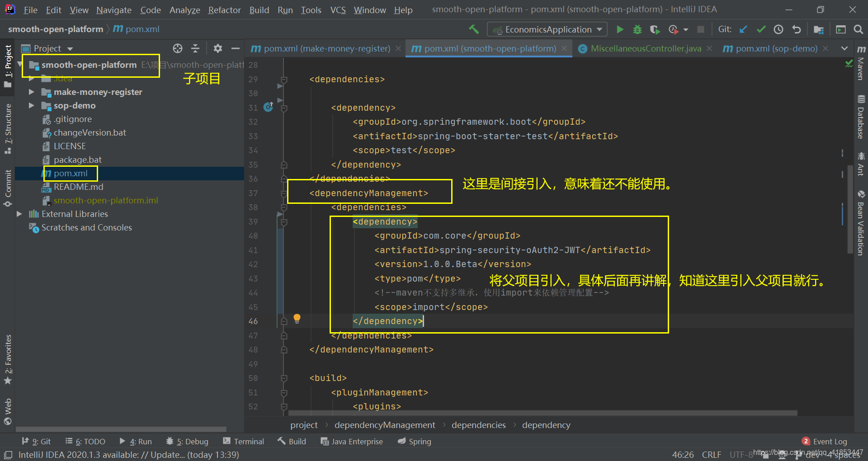Click the yellow intention lightbulb icon
This screenshot has height=461, width=868.
click(x=297, y=319)
